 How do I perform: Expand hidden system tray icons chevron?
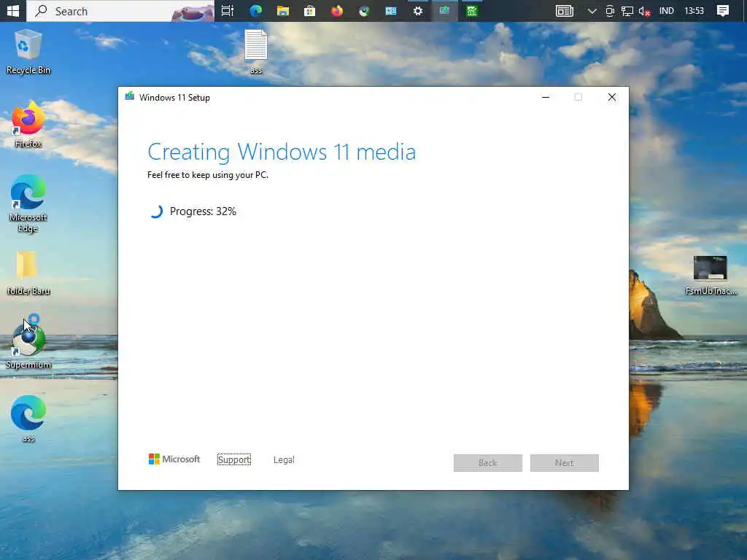[x=592, y=10]
